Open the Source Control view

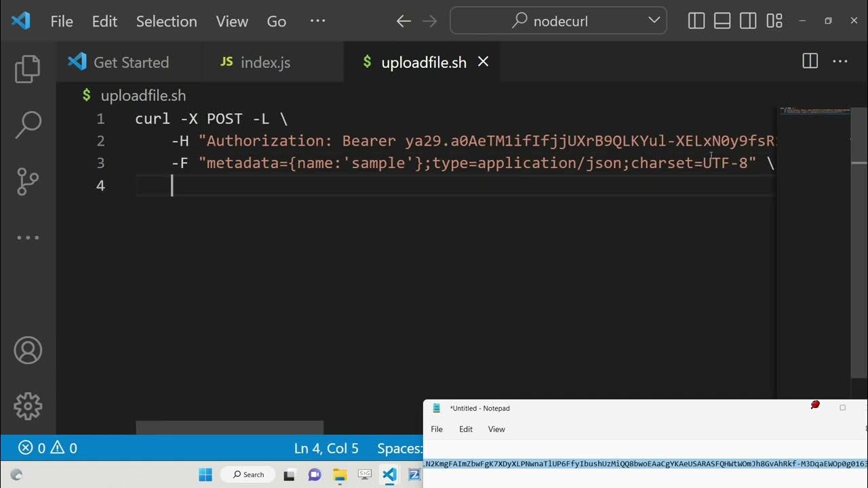[x=28, y=182]
